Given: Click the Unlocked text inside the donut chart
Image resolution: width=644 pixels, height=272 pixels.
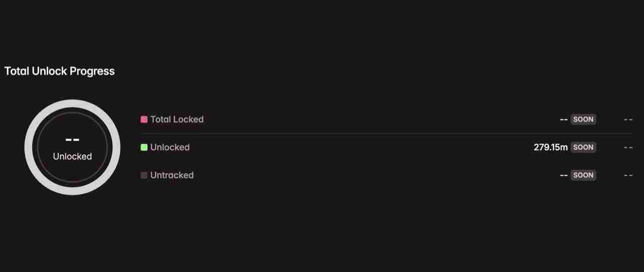Looking at the screenshot, I should coord(72,156).
